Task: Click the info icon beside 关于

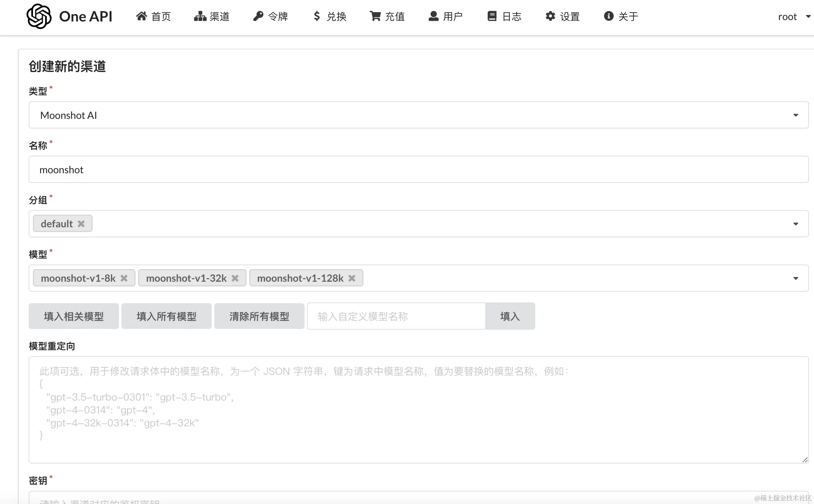Action: 609,16
